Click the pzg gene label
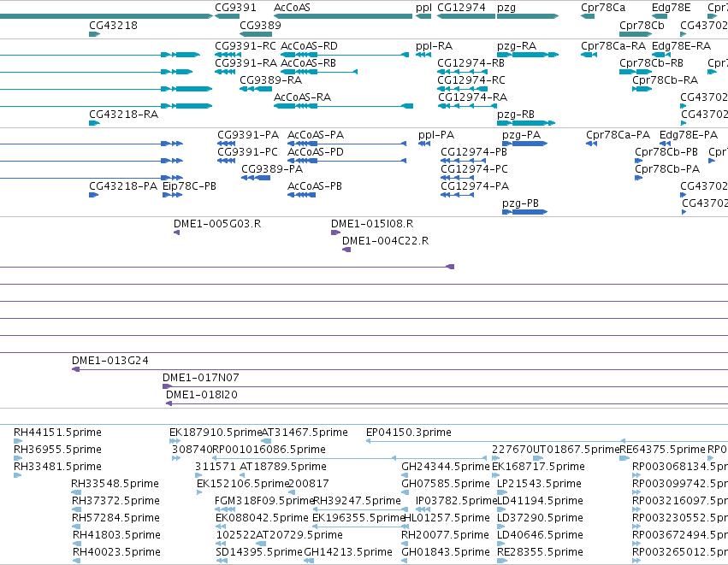Screen dimensions: 728x565 [x=506, y=8]
